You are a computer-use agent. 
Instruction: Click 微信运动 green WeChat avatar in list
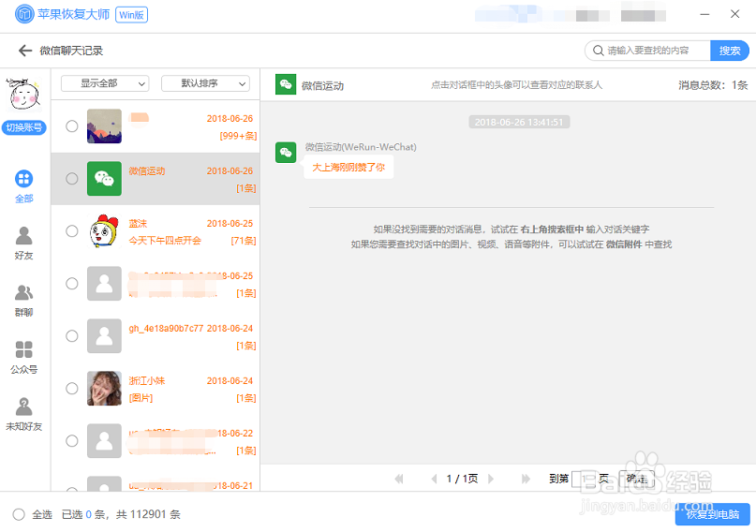tap(104, 179)
